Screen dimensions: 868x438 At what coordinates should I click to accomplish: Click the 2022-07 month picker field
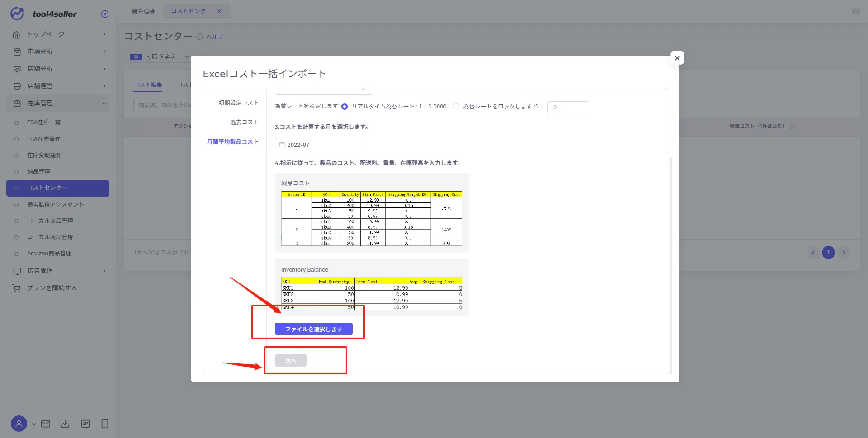(320, 145)
